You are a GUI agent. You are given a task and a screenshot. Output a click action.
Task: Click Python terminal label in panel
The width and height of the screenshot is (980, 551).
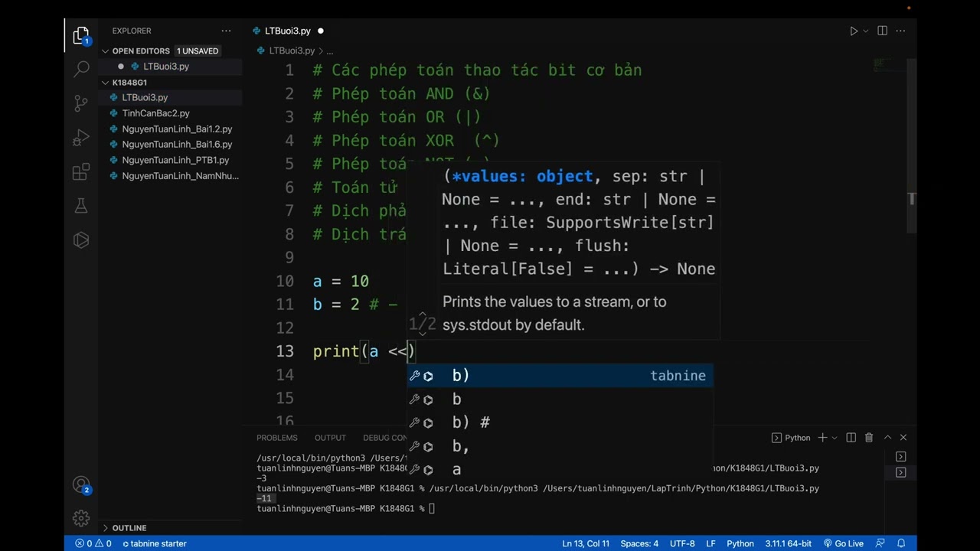[791, 438]
